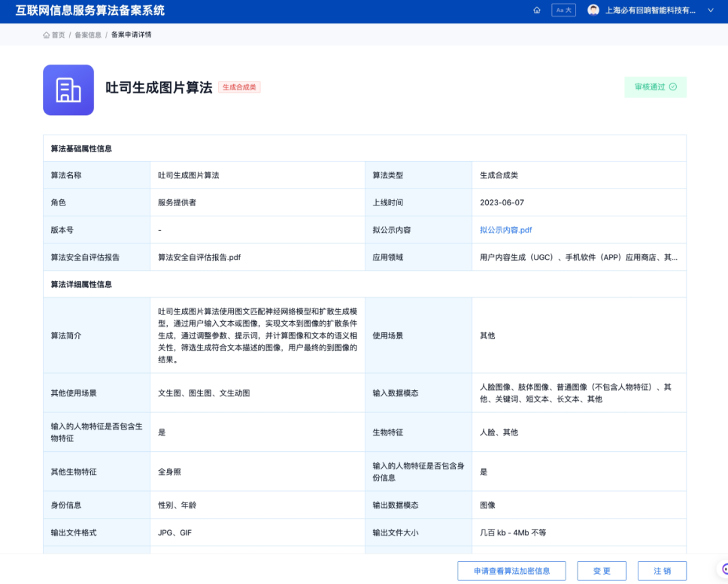Click the checkmark icon inside the 审核通过 badge

(x=675, y=87)
